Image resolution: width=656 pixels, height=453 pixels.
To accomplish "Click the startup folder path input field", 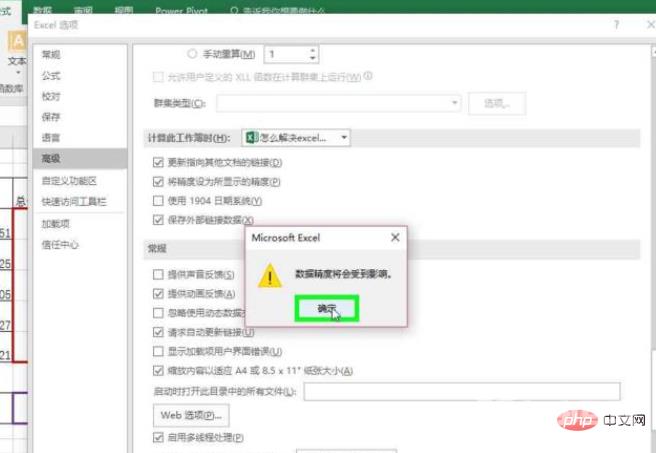I will tap(461, 391).
